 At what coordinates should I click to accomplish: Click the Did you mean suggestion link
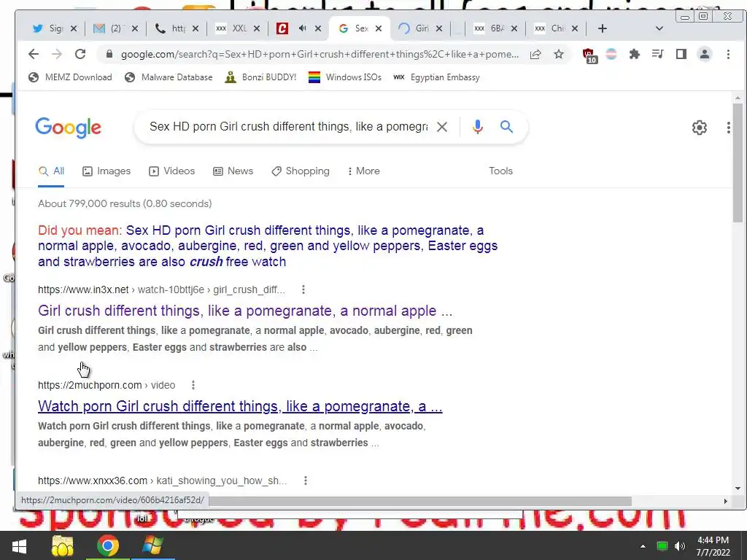[x=268, y=246]
